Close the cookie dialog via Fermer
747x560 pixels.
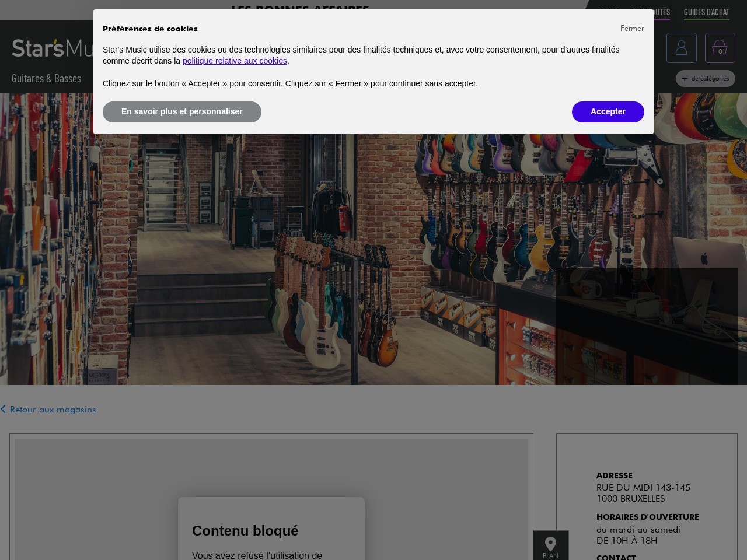click(x=632, y=28)
